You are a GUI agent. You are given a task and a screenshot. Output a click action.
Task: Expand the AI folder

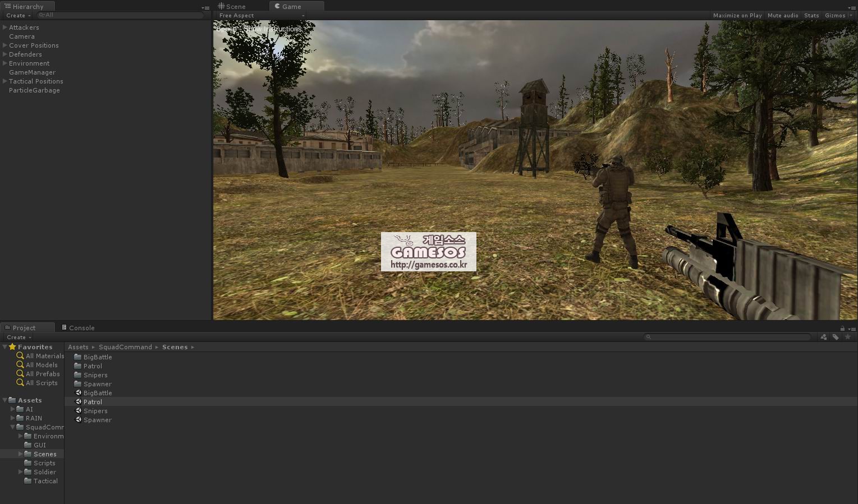(13, 409)
